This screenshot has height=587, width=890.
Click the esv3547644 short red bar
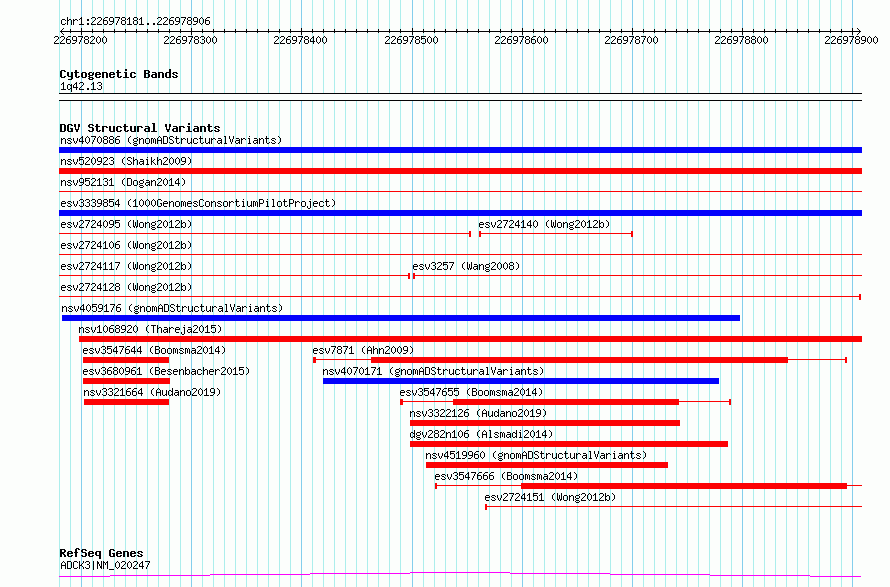click(x=126, y=360)
